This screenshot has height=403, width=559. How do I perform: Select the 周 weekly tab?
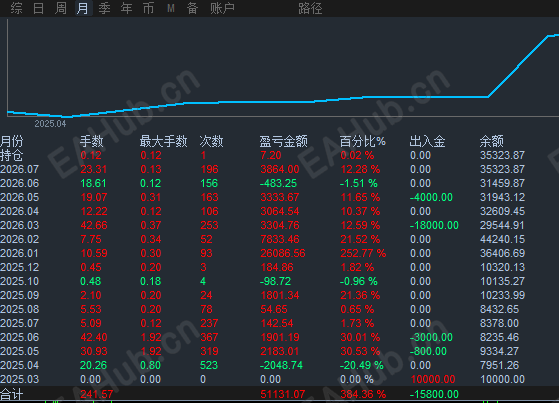pos(61,8)
